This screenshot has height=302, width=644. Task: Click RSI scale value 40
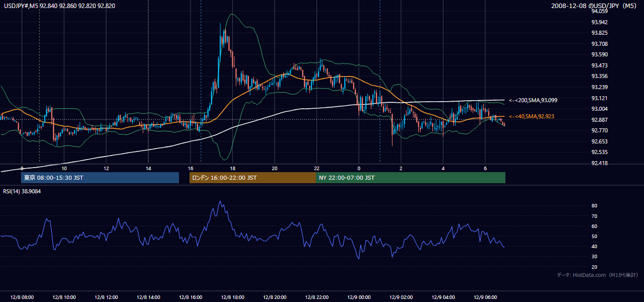coord(595,246)
